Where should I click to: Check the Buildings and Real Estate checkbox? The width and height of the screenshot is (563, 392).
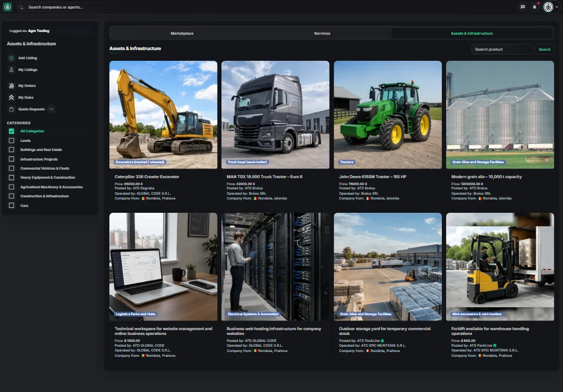[x=12, y=150]
